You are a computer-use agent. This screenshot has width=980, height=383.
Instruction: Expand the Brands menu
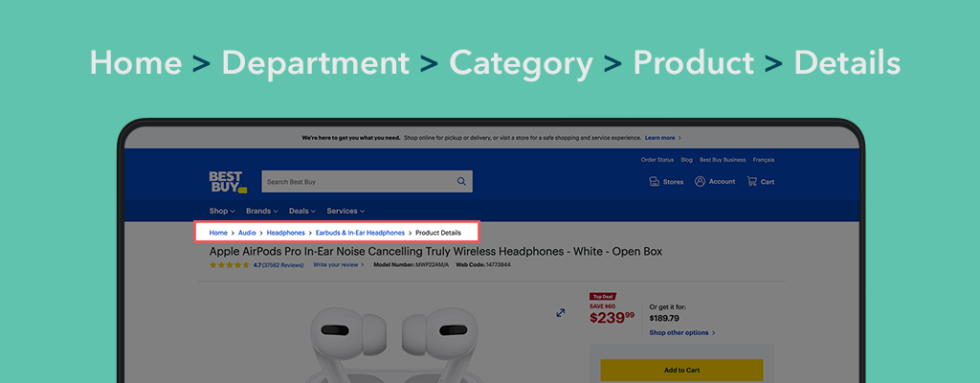pyautogui.click(x=262, y=211)
